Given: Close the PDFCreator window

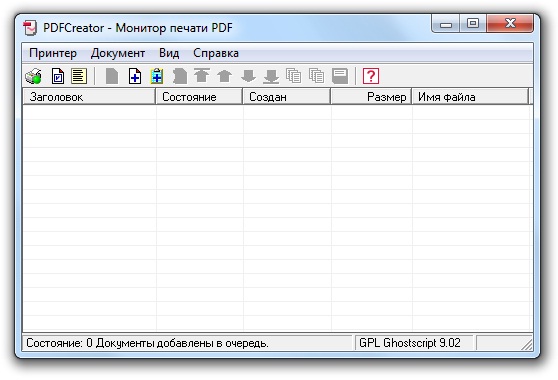Looking at the screenshot, I should click(x=510, y=23).
